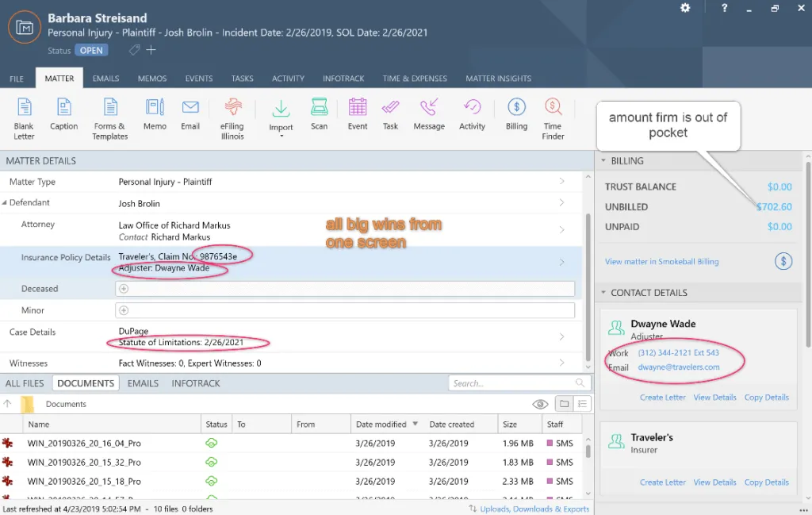The image size is (812, 515).
Task: Open help question mark
Action: coord(725,8)
